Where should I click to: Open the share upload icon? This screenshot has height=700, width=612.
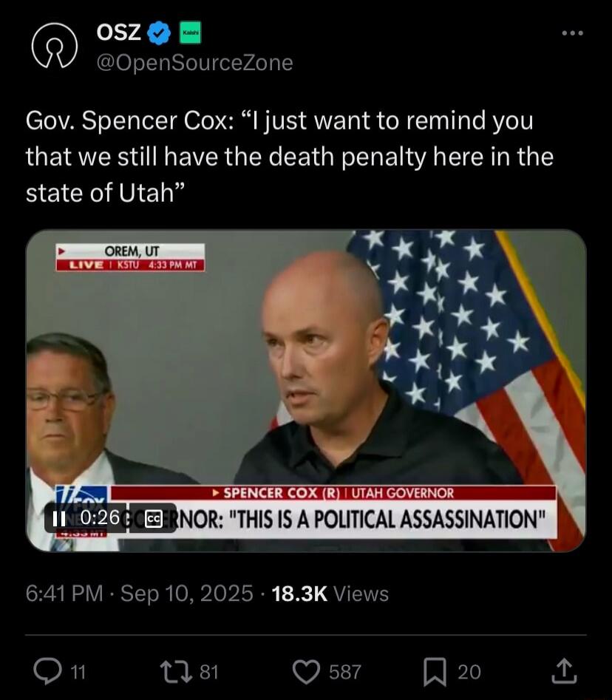[564, 671]
